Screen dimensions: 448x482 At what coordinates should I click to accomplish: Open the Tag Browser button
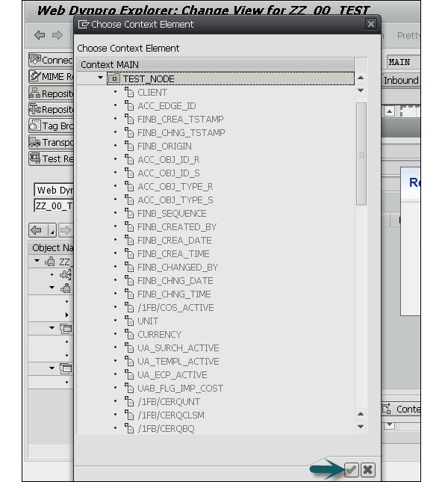pos(51,126)
